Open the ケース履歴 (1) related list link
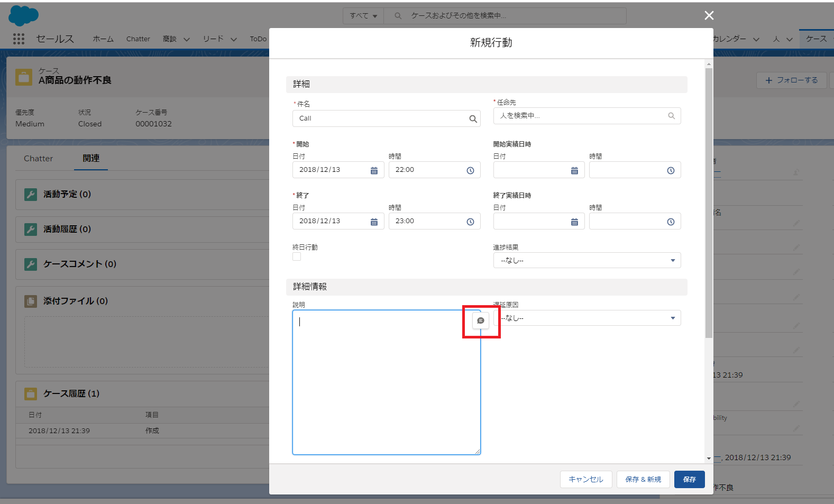Screen dimensions: 834x504 coord(71,393)
